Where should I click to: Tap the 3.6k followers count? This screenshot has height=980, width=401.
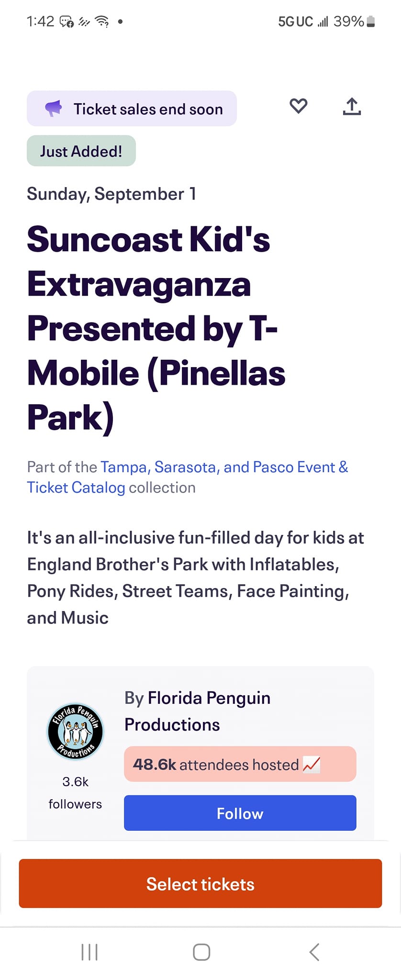(75, 792)
